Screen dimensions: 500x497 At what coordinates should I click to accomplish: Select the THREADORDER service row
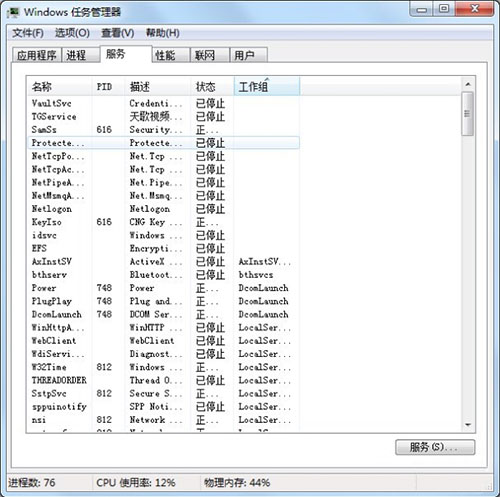click(163, 381)
